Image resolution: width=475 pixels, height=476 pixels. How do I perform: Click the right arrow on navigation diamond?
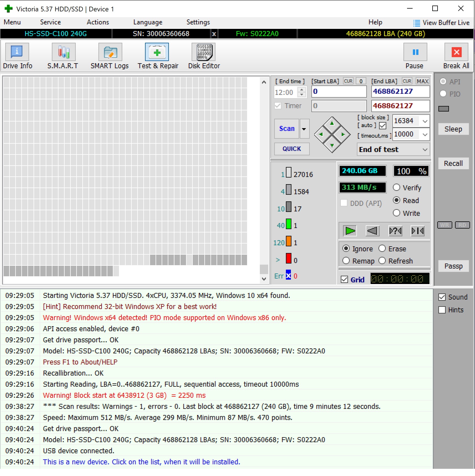click(343, 135)
